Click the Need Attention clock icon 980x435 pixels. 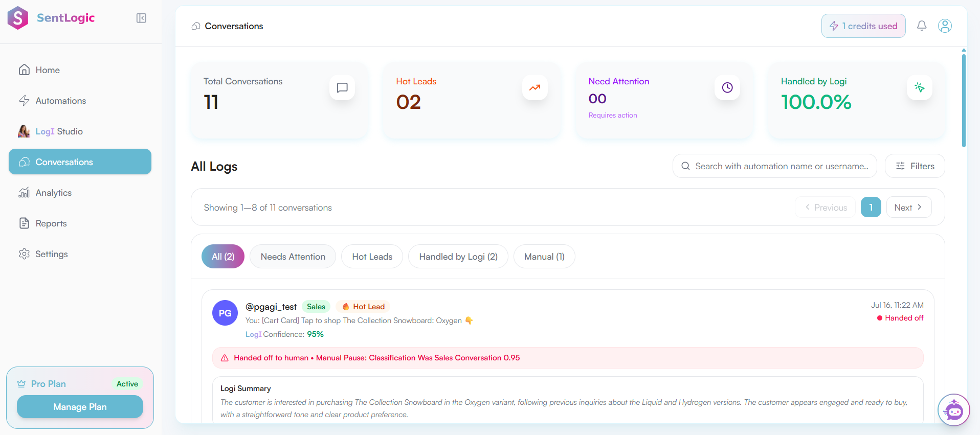pyautogui.click(x=727, y=88)
